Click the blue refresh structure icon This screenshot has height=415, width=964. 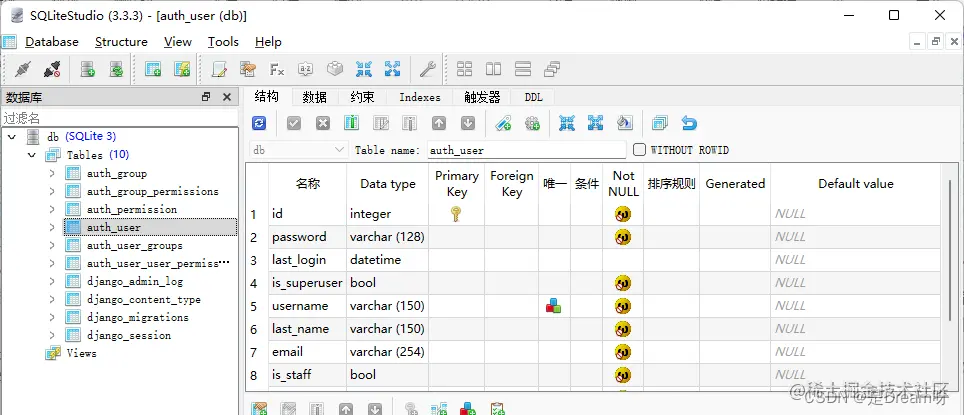pyautogui.click(x=259, y=124)
